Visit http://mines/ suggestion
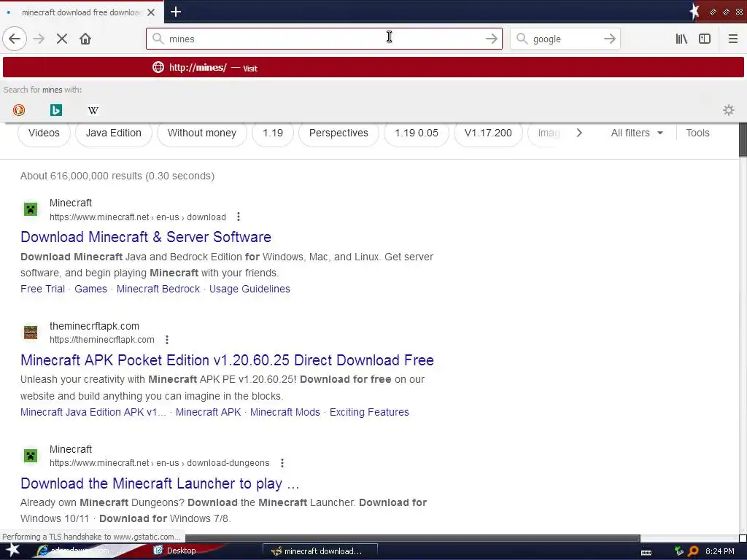This screenshot has height=560, width=747. tap(373, 68)
